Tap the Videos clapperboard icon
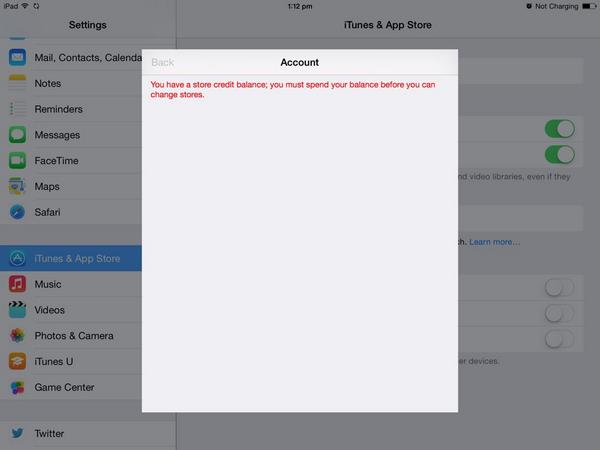Screen dimensions: 600x450 click(x=17, y=310)
